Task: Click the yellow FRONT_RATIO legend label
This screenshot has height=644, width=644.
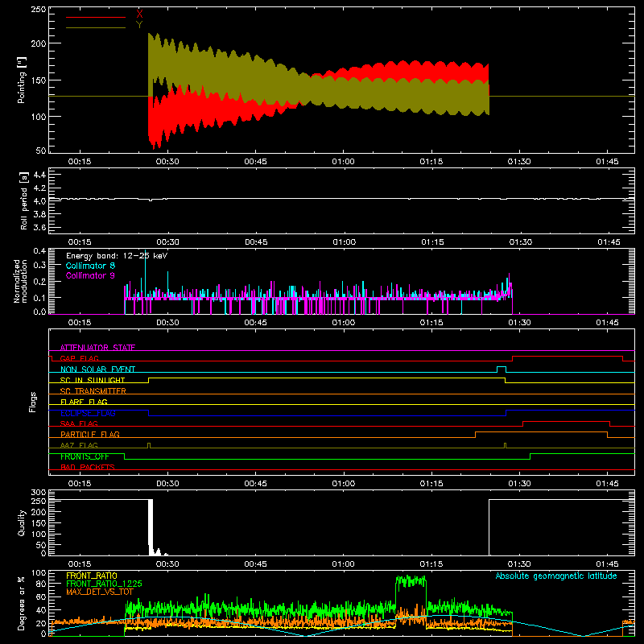Action: coord(92,576)
